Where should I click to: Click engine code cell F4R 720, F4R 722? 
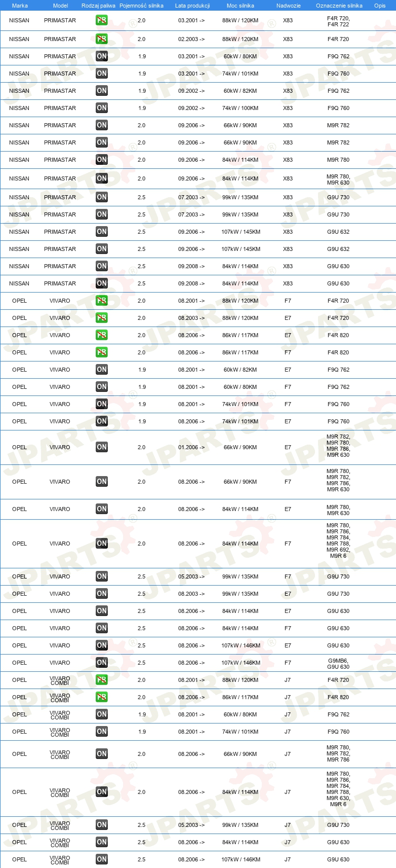coord(338,21)
